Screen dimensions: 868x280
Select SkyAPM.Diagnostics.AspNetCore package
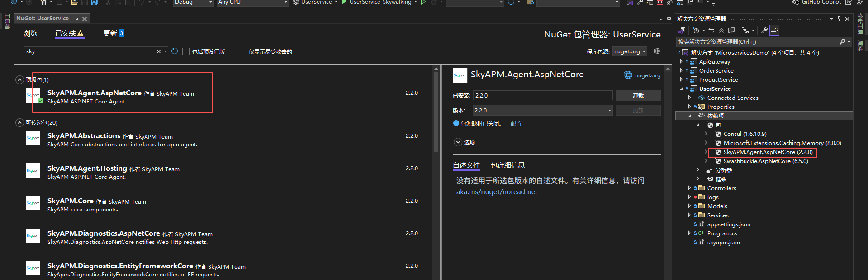point(224,237)
